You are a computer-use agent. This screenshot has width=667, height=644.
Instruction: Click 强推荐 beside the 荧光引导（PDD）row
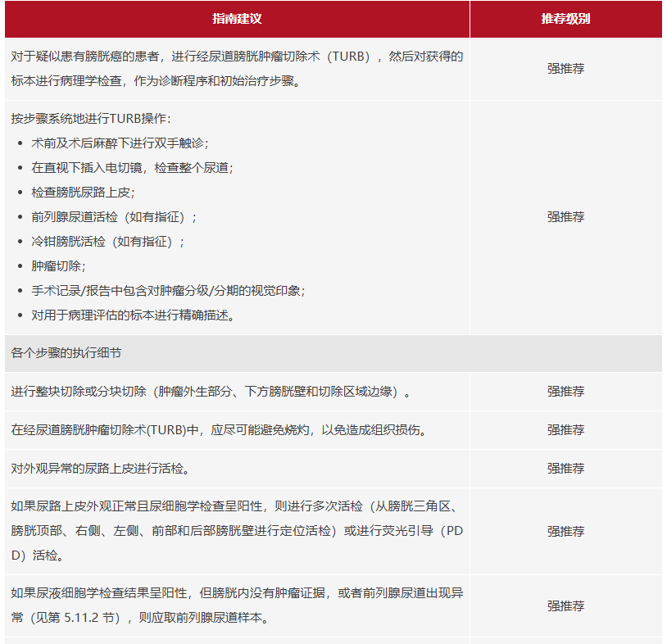tap(565, 531)
